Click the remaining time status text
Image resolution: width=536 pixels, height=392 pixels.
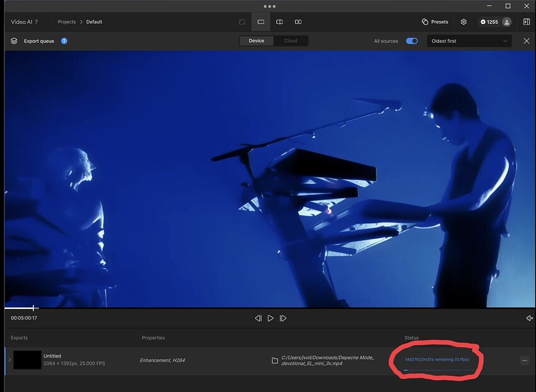pyautogui.click(x=436, y=359)
